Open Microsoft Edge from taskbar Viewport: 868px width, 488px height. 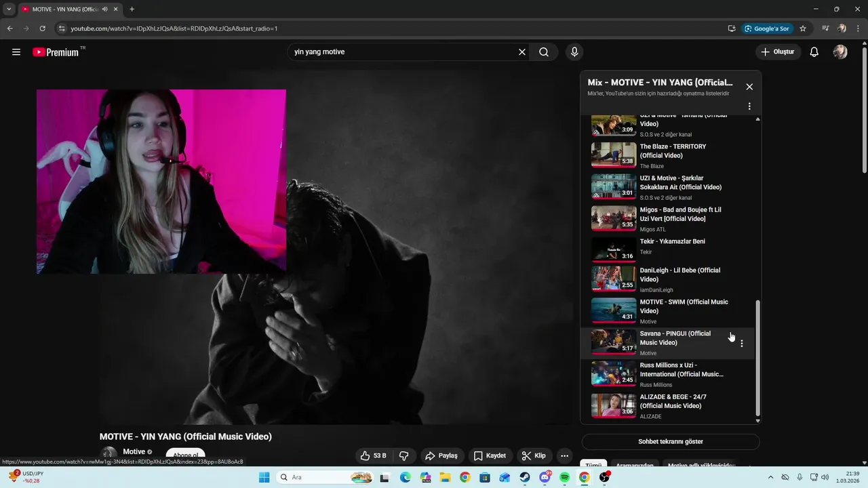(x=406, y=477)
